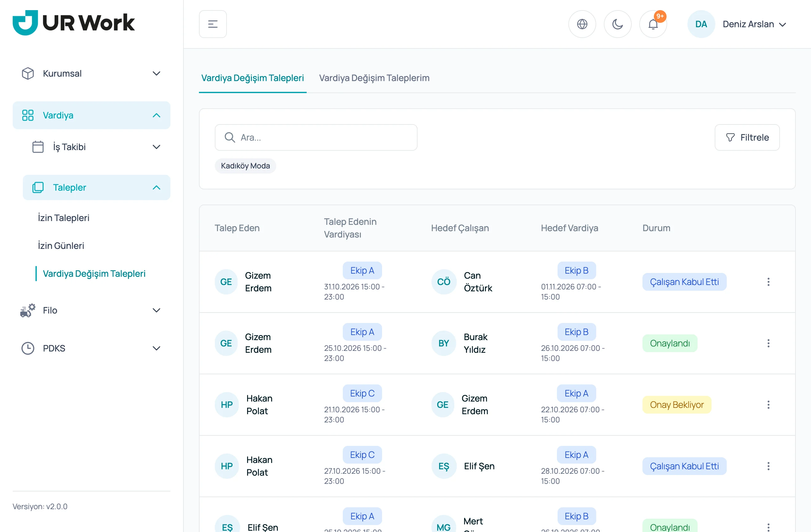Click the UR Work logo
Screen dimensions: 811x532
coord(73,22)
